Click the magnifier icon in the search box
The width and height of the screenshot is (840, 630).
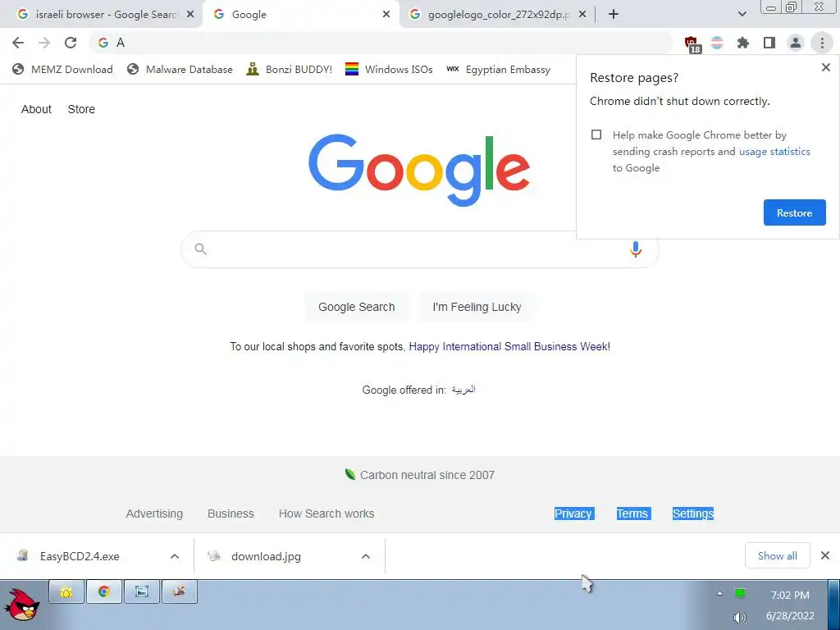click(200, 249)
